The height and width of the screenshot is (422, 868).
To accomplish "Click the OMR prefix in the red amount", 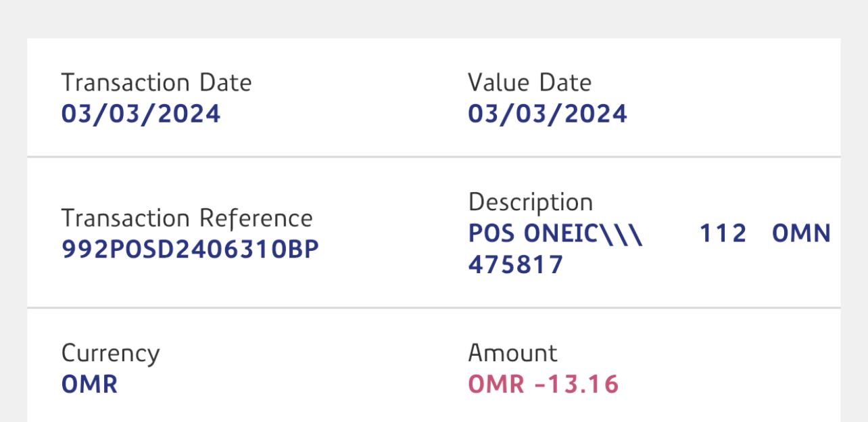I will pyautogui.click(x=496, y=384).
